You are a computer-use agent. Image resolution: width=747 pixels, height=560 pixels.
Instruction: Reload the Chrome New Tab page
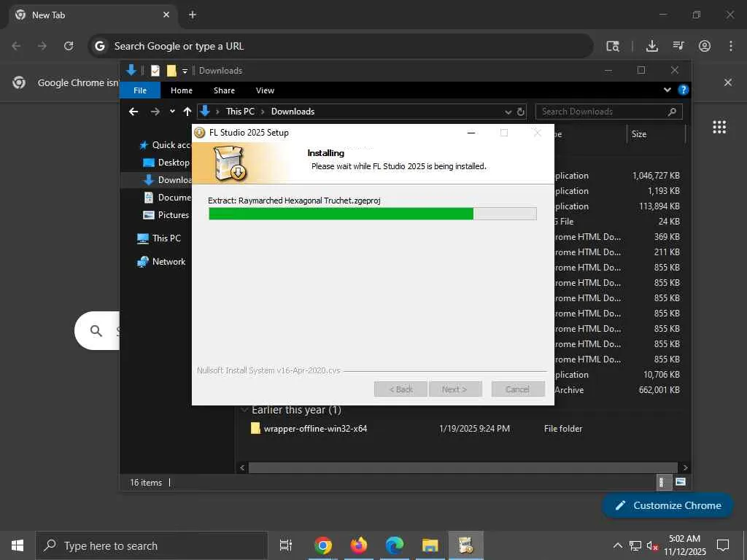69,46
